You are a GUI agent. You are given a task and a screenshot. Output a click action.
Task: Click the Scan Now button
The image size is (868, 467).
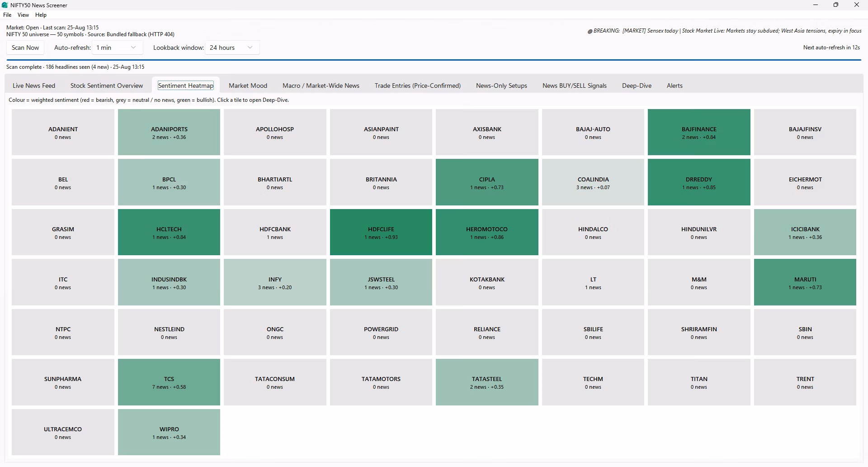[x=25, y=48]
